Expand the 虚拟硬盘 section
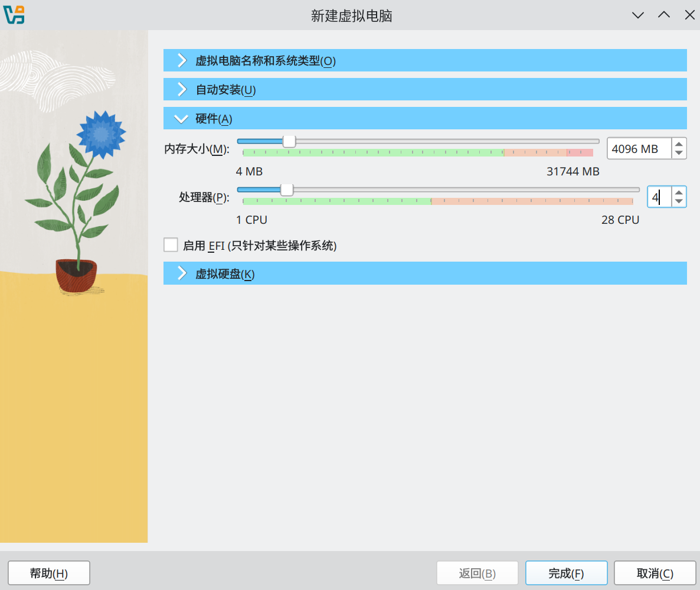The width and height of the screenshot is (700, 590). tap(425, 273)
